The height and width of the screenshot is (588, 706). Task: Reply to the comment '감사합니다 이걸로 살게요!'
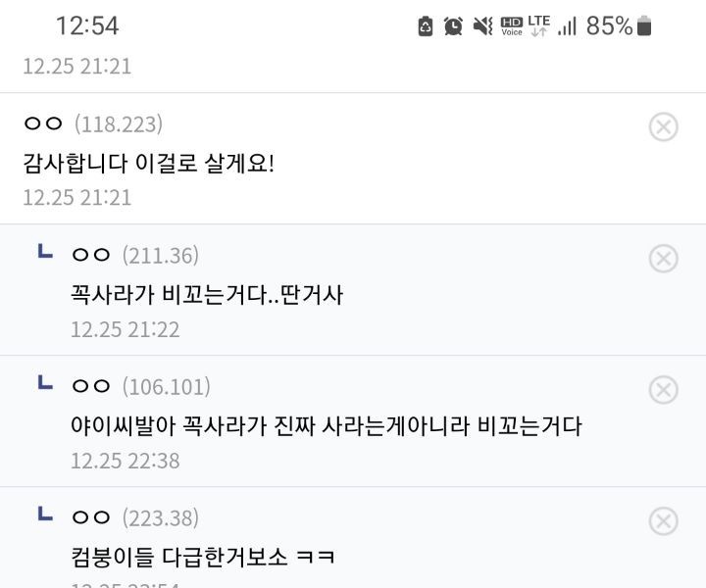click(x=148, y=163)
